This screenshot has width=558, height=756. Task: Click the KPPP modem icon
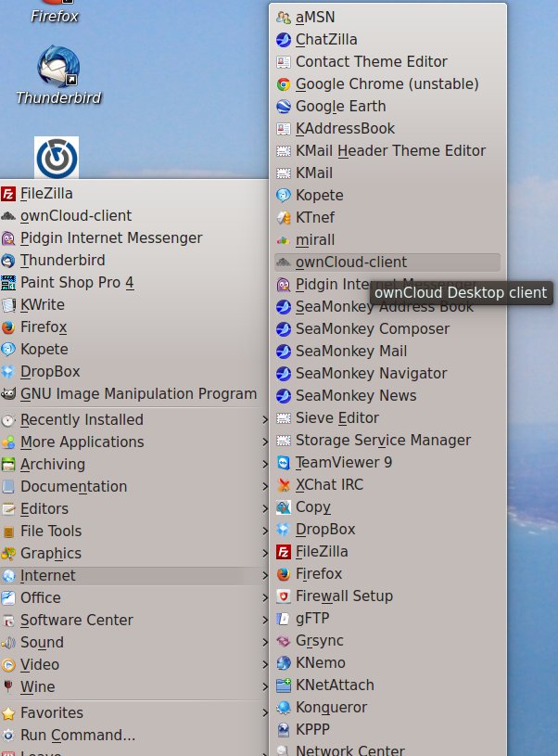pos(284,730)
